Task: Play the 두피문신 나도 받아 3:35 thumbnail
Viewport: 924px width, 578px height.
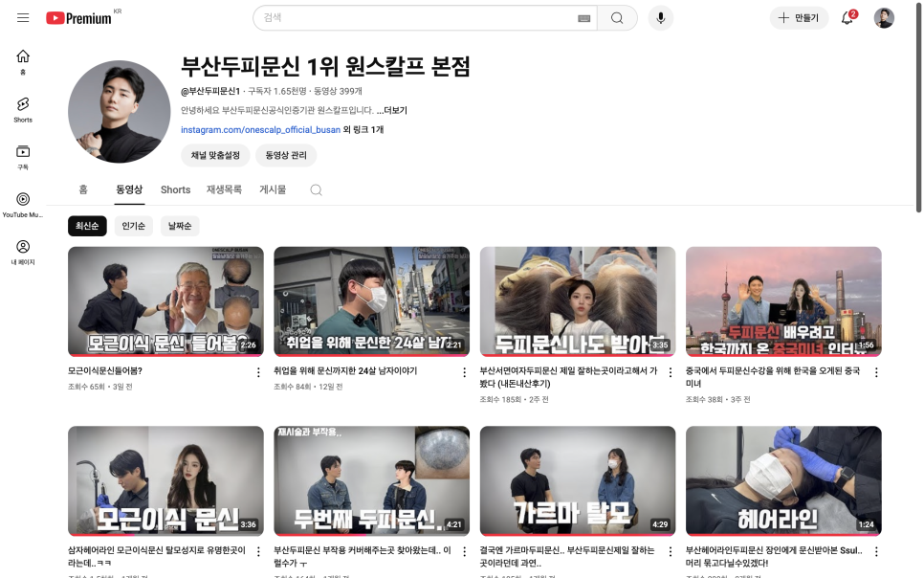Action: pos(578,301)
